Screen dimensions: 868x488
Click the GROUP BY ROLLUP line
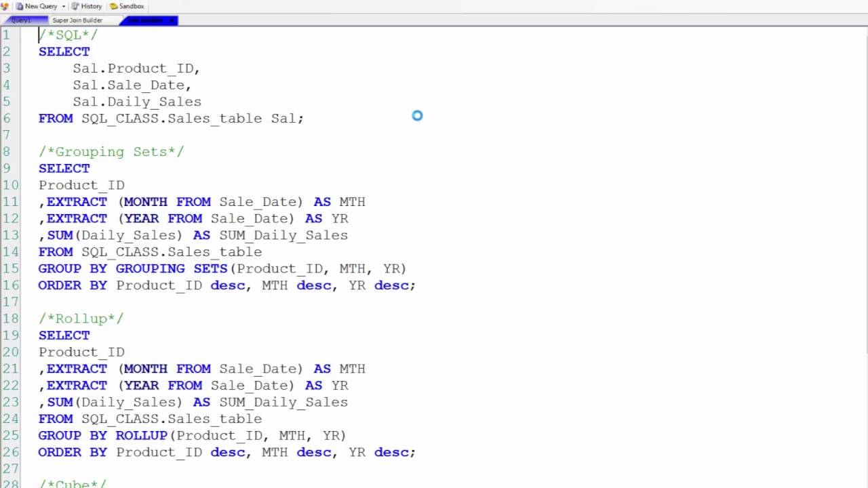pos(192,435)
